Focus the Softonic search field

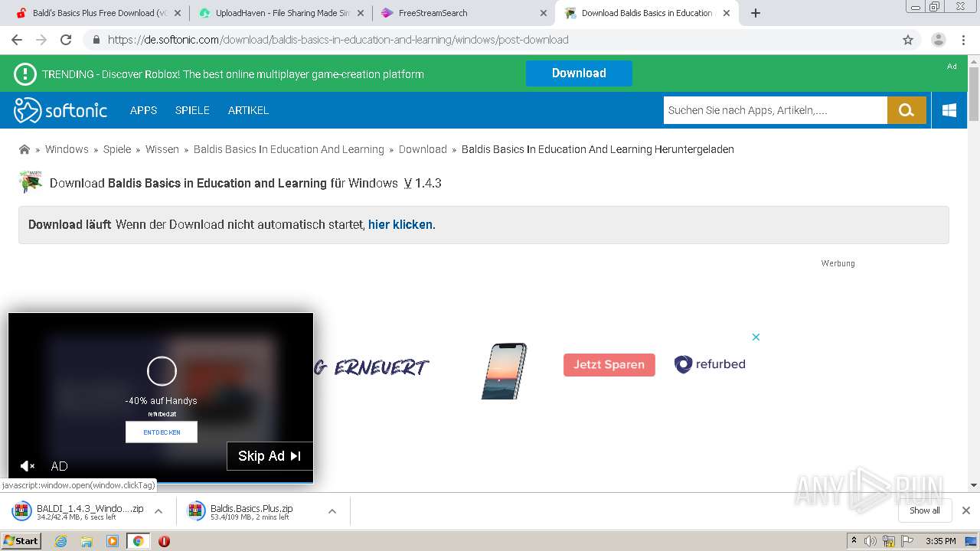(x=775, y=110)
